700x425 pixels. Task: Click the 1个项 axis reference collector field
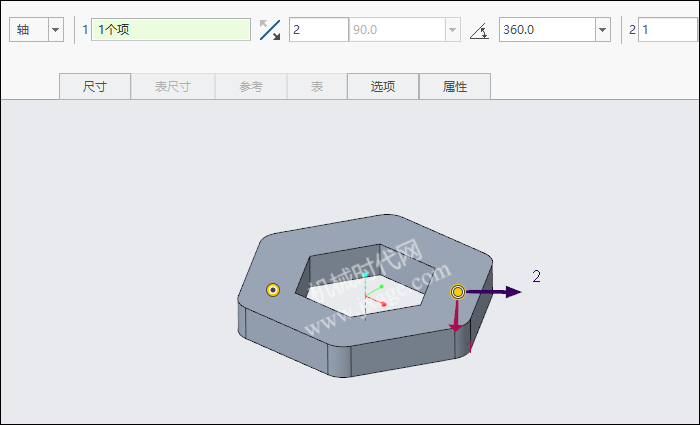coord(171,30)
